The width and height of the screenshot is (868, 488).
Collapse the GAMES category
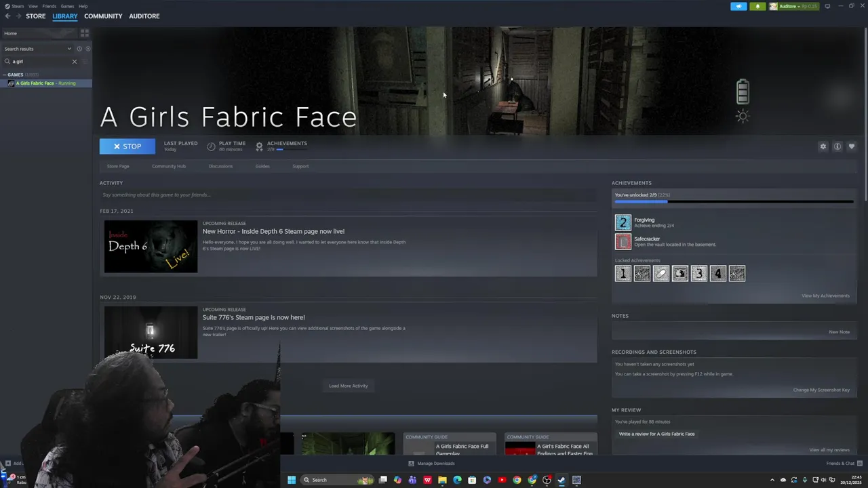[5, 75]
